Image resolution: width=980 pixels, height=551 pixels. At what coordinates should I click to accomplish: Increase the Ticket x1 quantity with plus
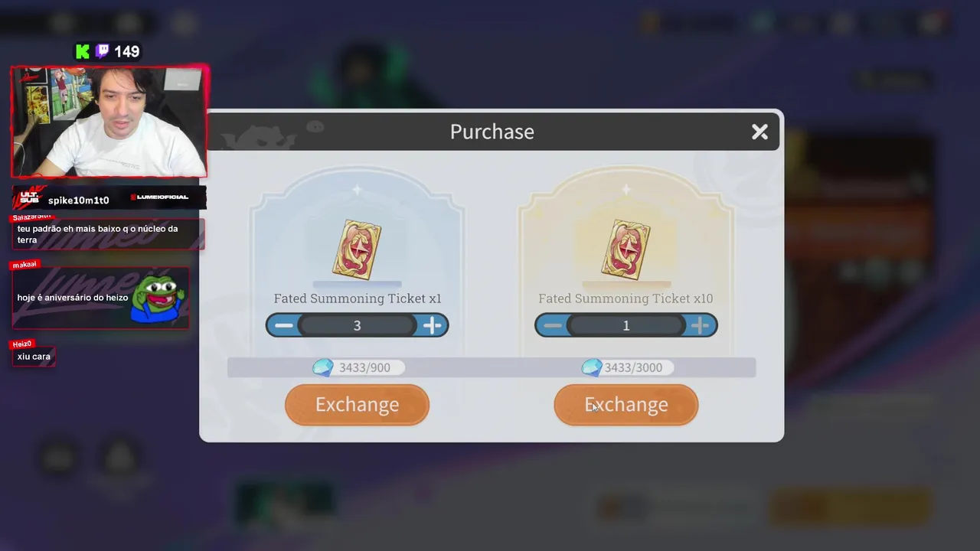[x=432, y=325]
